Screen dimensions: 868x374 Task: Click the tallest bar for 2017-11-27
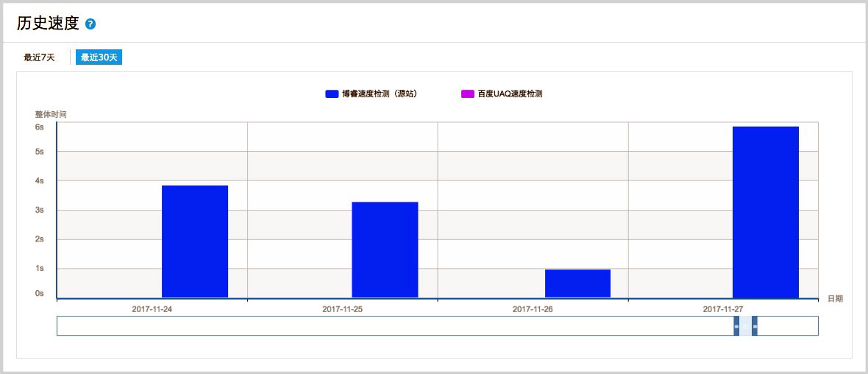click(766, 212)
